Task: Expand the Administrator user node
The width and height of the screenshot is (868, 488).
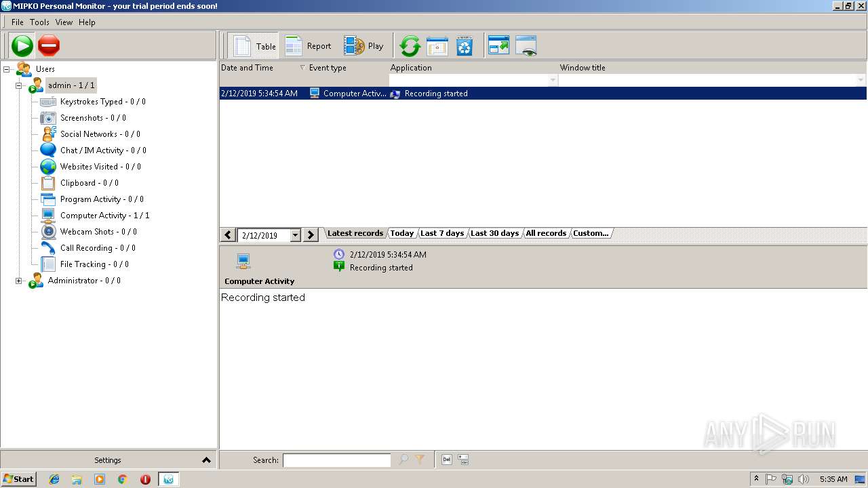Action: point(19,281)
